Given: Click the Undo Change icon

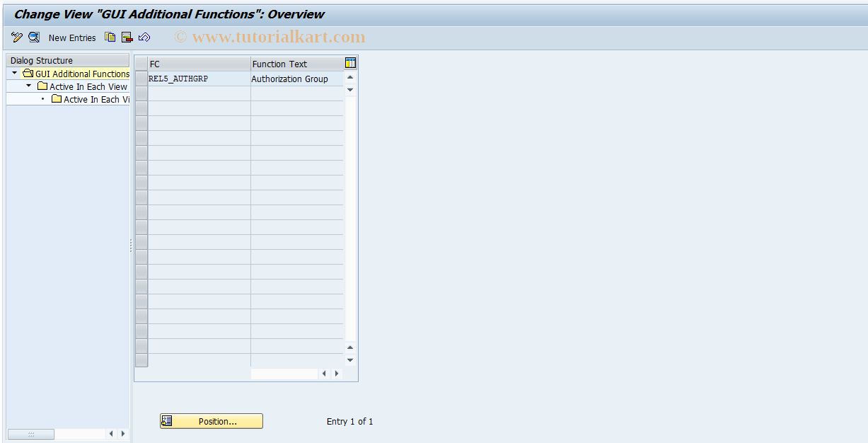Looking at the screenshot, I should tap(144, 38).
